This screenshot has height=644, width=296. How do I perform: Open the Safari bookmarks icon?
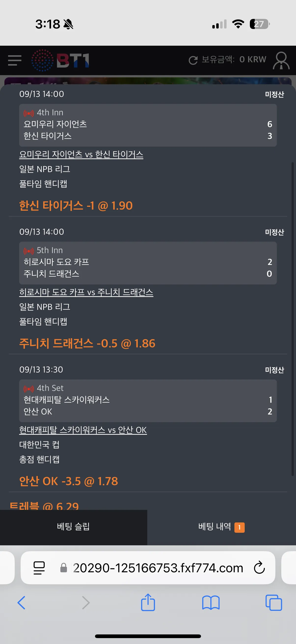(211, 603)
